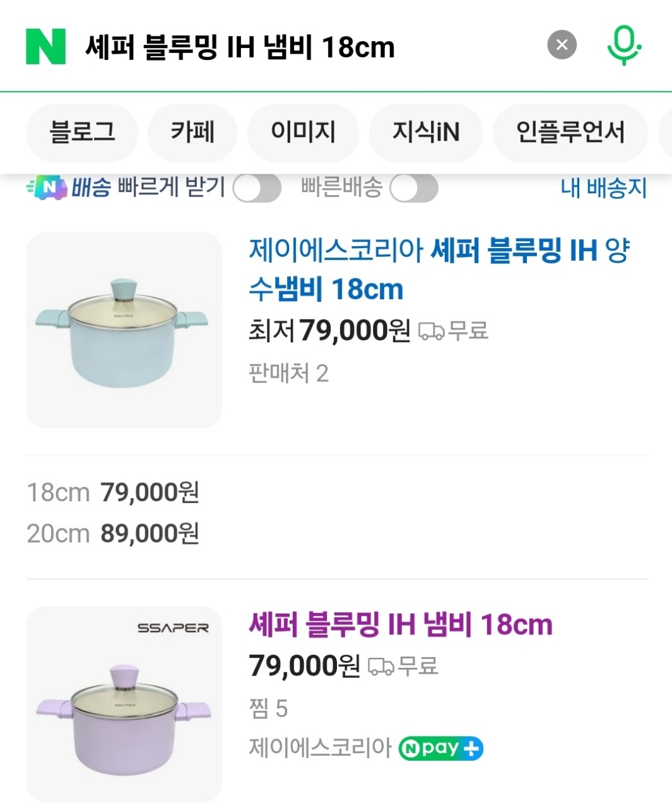Select the 이미지 tab
The height and width of the screenshot is (808, 672).
point(303,133)
